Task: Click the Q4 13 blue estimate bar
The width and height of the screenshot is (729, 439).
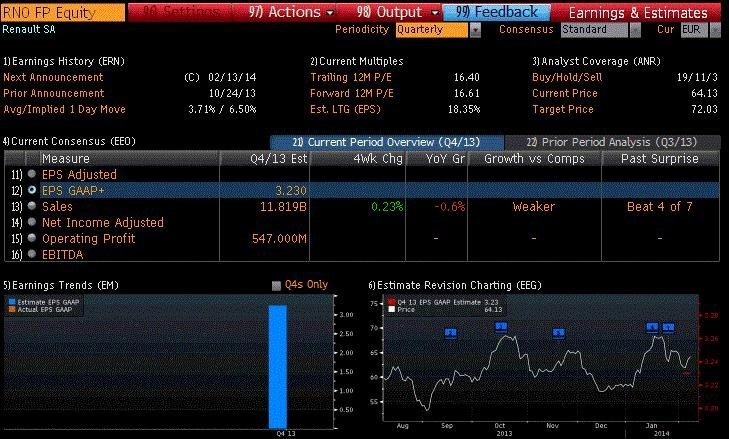Action: [x=278, y=366]
